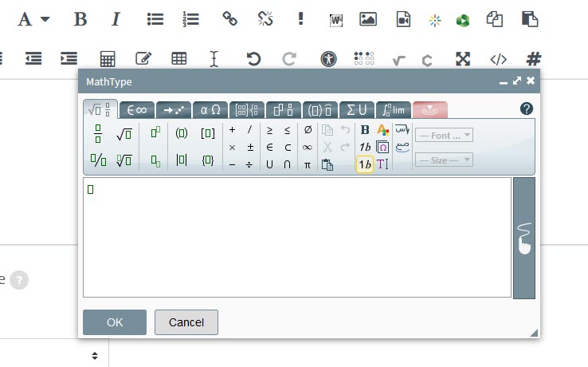The image size is (588, 367).
Task: Switch to the matrices tab
Action: (247, 110)
